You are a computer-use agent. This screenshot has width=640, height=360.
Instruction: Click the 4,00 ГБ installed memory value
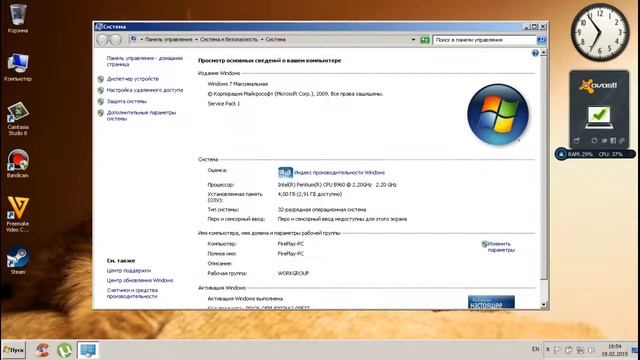coord(309,194)
